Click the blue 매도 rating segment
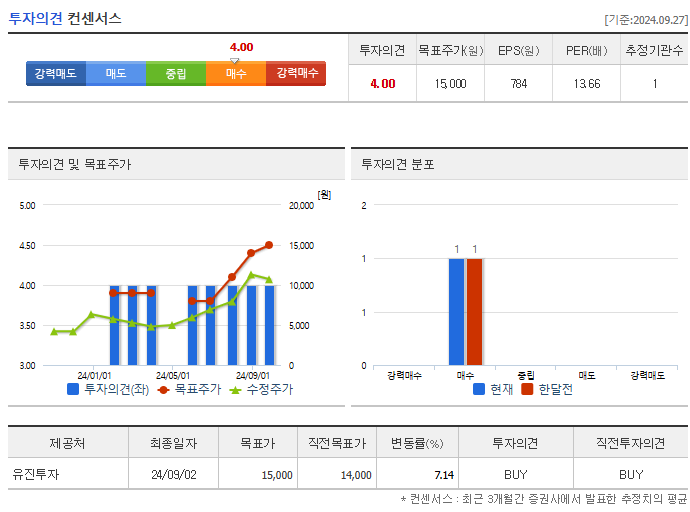This screenshot has width=690, height=512. point(116,73)
